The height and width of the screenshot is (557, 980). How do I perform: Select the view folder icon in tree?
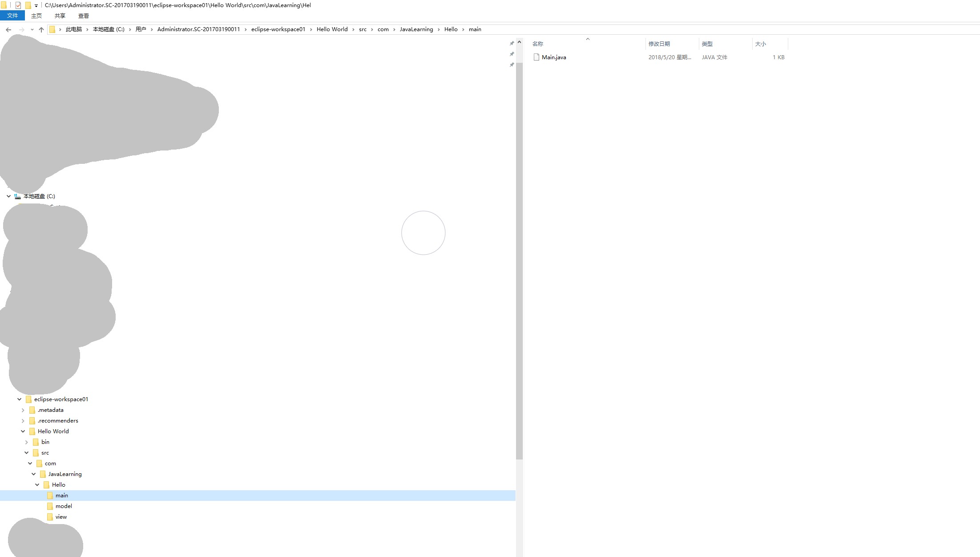(50, 517)
